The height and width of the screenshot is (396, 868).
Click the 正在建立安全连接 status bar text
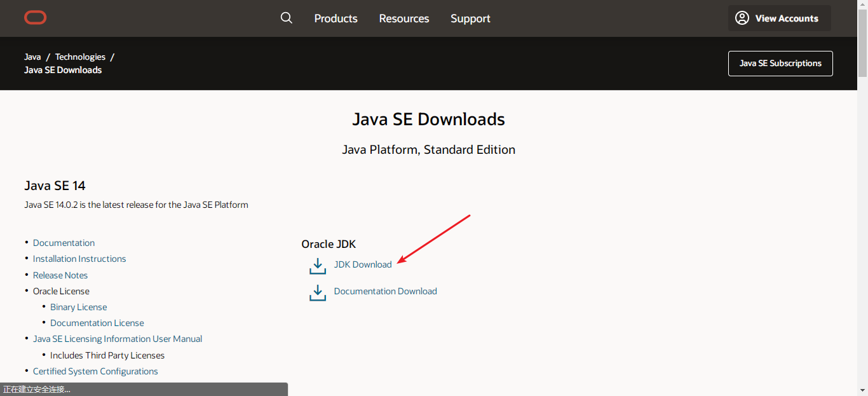click(x=37, y=389)
